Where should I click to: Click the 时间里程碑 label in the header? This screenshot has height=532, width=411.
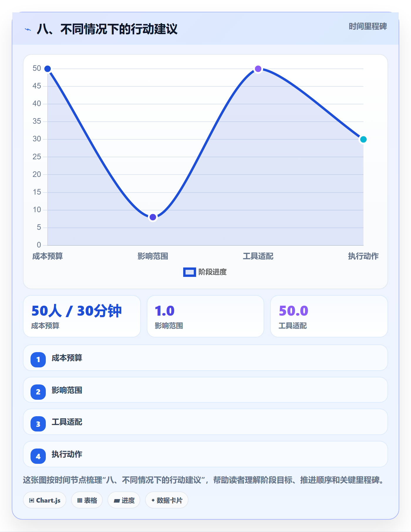(368, 26)
